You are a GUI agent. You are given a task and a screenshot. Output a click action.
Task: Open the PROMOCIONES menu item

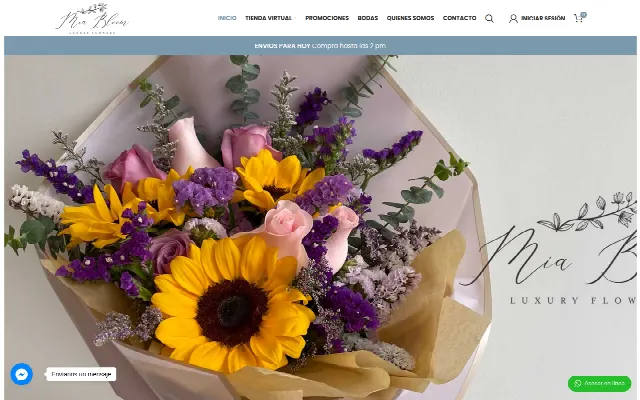coord(327,18)
